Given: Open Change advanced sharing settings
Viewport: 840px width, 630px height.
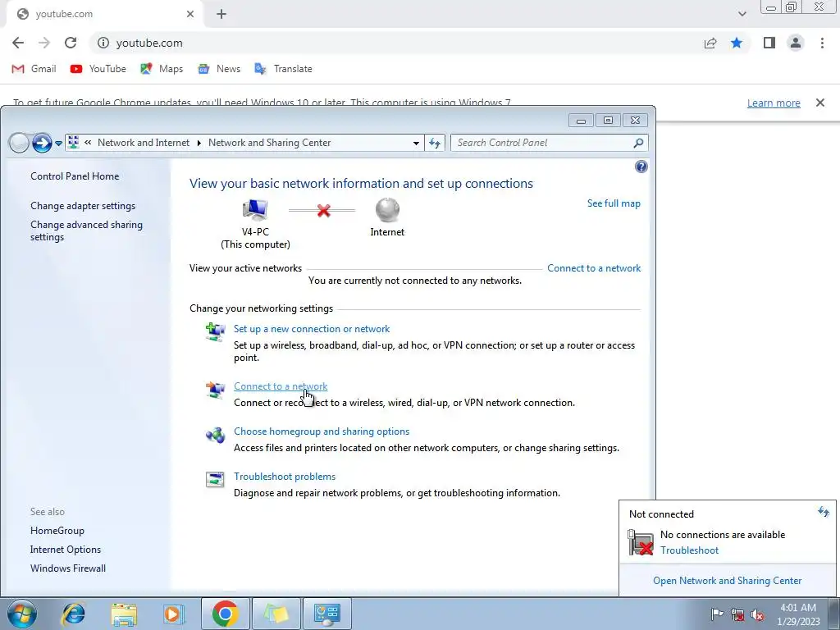Looking at the screenshot, I should (86, 231).
